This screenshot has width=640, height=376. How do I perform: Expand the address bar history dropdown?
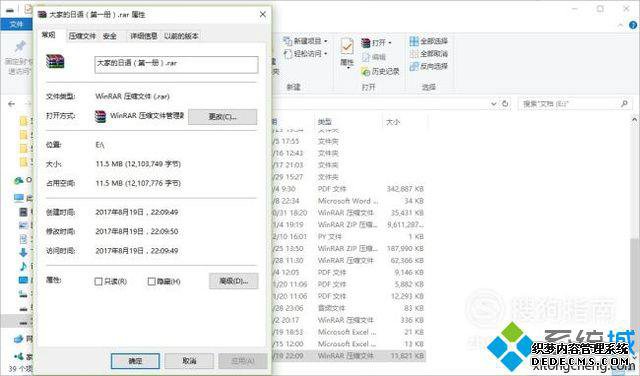[493, 104]
